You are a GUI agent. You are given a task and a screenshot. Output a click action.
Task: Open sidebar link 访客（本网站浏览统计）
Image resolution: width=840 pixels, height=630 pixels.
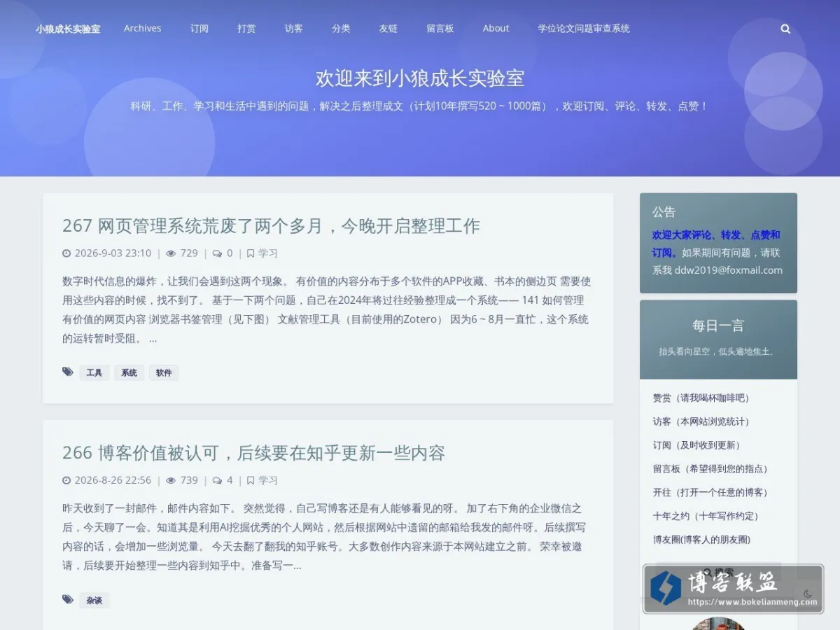703,421
